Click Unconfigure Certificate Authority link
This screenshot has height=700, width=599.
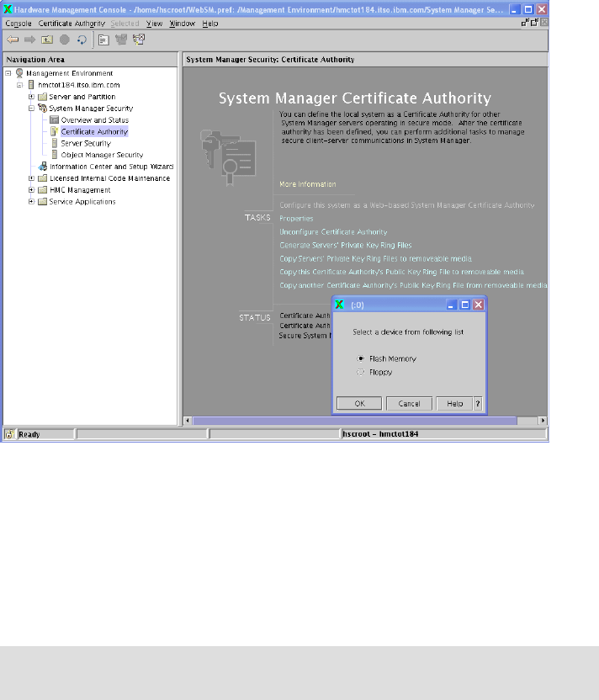point(333,232)
